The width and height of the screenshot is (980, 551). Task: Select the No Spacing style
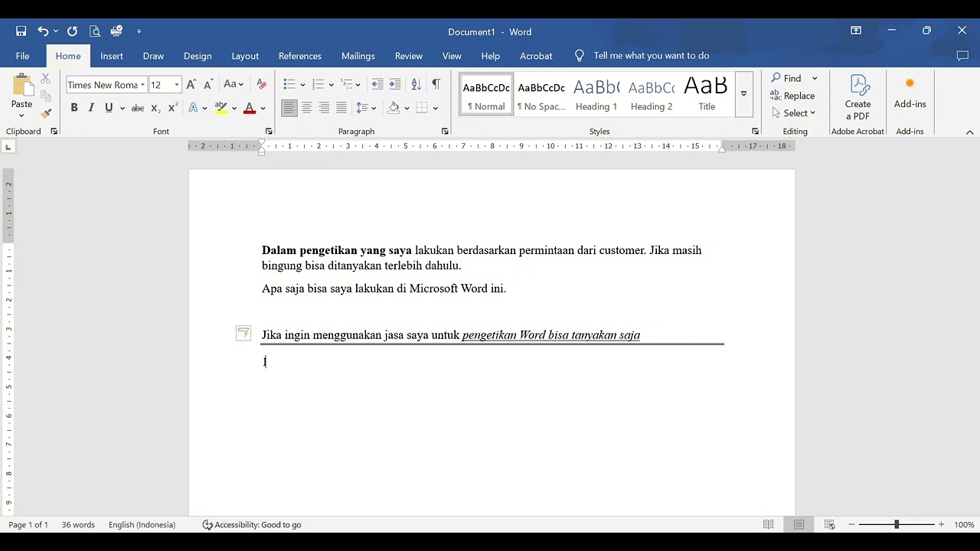pyautogui.click(x=541, y=94)
